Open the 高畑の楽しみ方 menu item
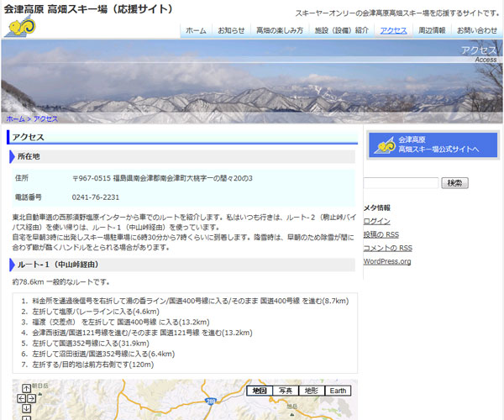 pos(280,30)
